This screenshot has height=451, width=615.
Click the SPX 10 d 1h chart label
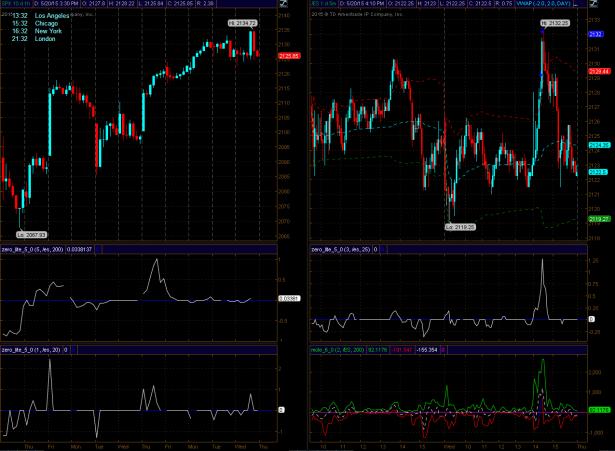pos(13,5)
